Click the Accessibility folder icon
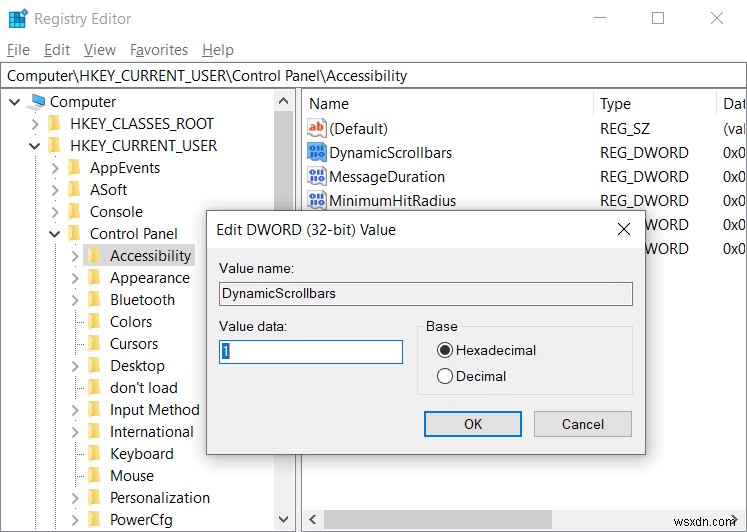Image resolution: width=747 pixels, height=532 pixels. tap(94, 256)
